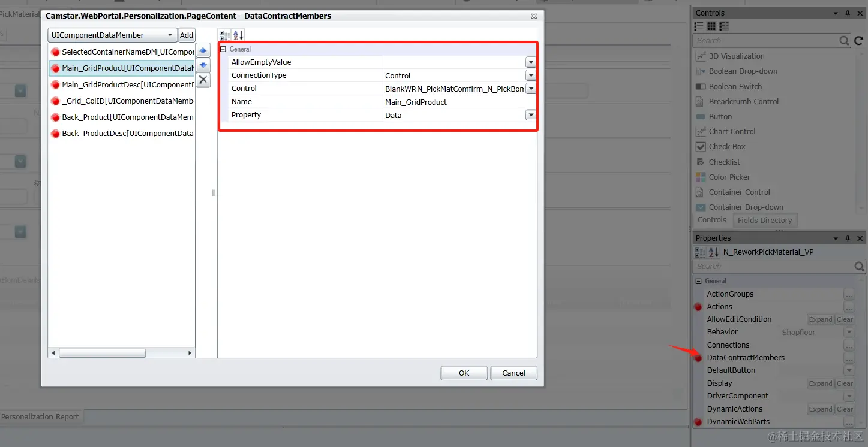Screen dimensions: 868x447
Task: Select the Button control in Controls list
Action: click(x=720, y=117)
